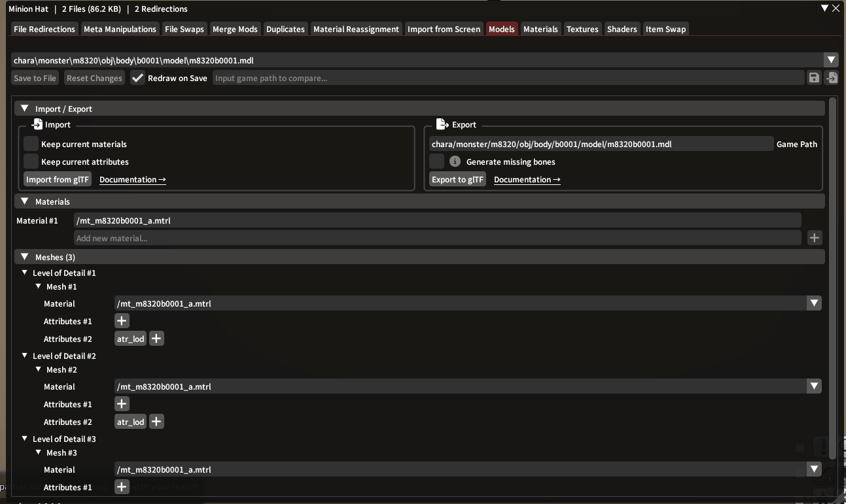Enable Keep current materials
Screen dimensions: 846x504
[x=31, y=144]
